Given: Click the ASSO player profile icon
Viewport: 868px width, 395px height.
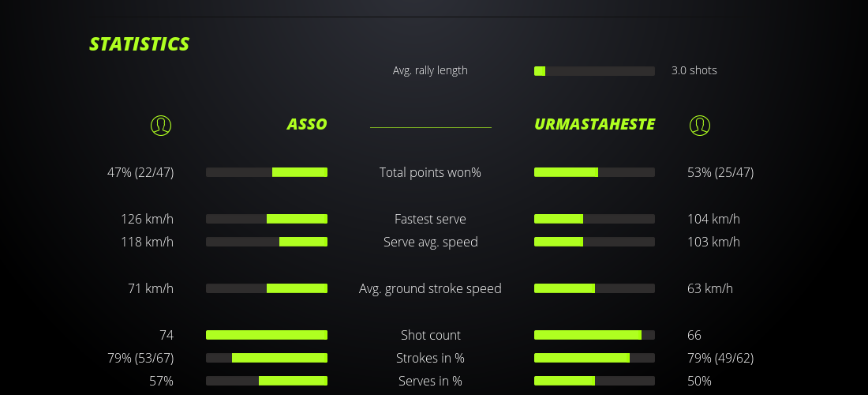Looking at the screenshot, I should pos(160,125).
